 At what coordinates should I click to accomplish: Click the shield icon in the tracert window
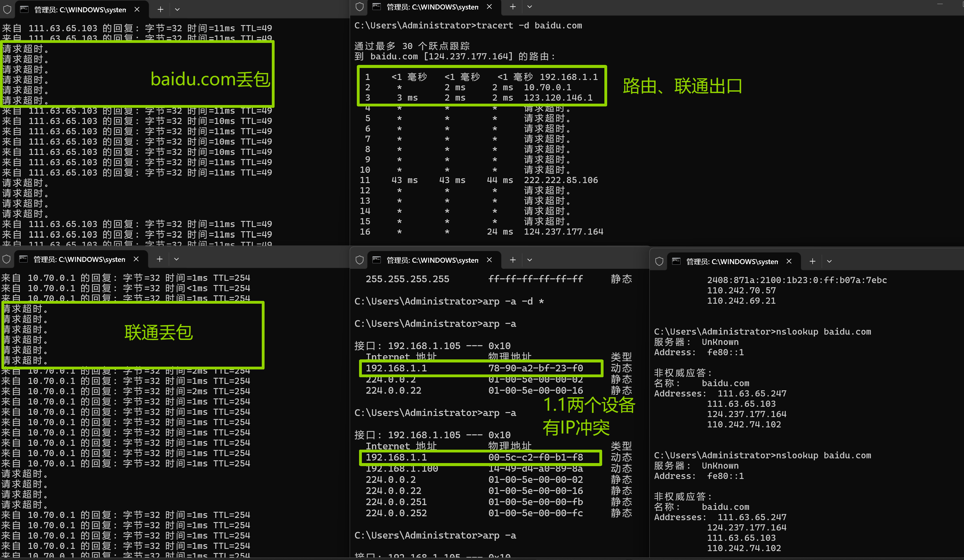click(x=359, y=7)
